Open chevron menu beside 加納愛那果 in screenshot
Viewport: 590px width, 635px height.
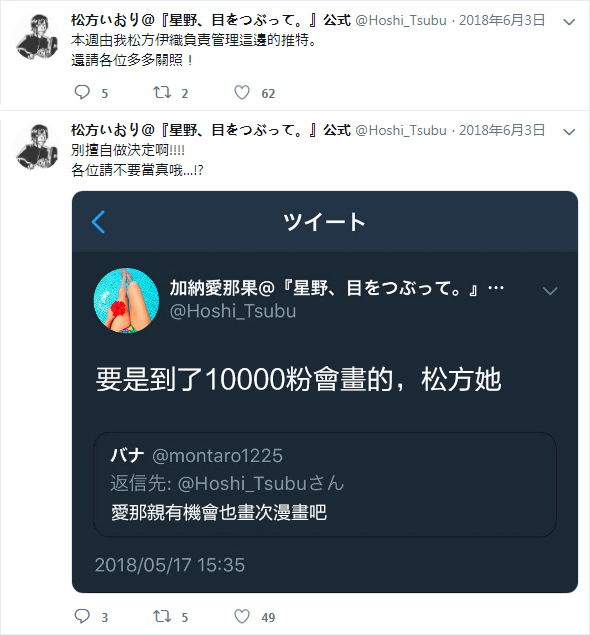pos(550,291)
